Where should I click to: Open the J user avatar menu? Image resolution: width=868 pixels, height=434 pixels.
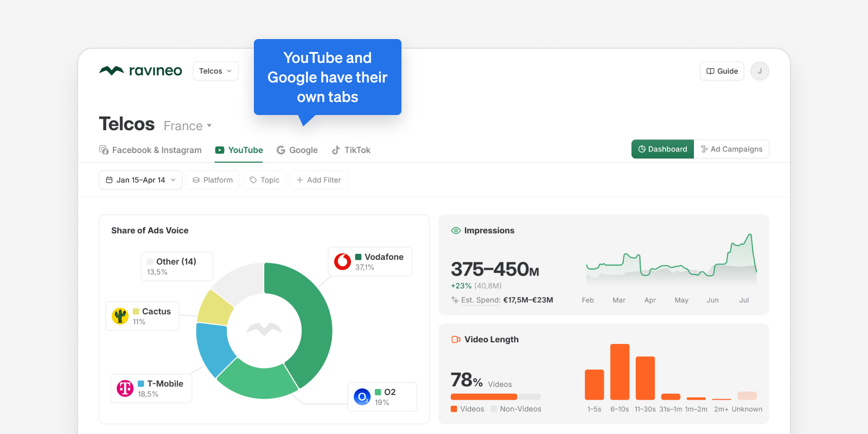tap(759, 71)
